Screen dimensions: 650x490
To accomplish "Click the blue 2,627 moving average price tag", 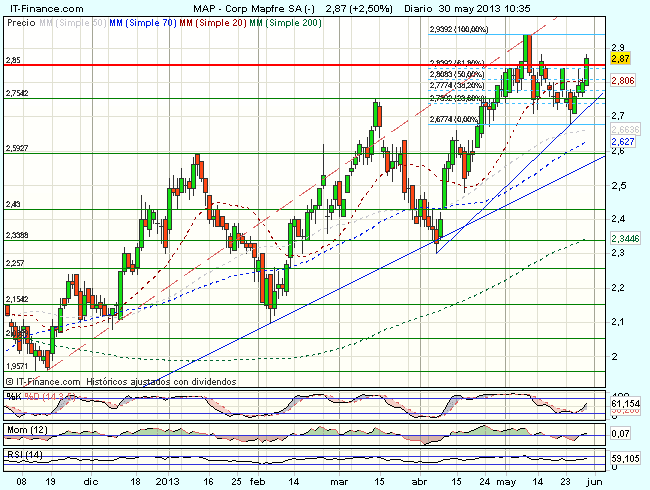I will pyautogui.click(x=623, y=142).
